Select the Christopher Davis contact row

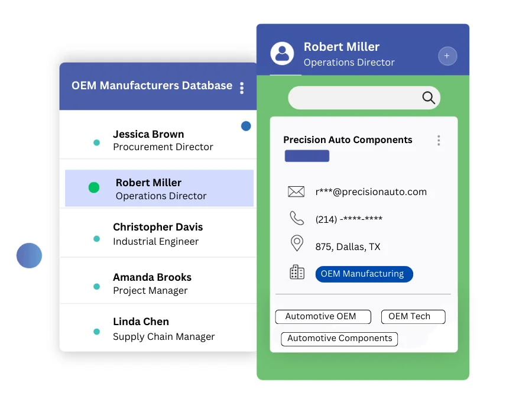158,233
